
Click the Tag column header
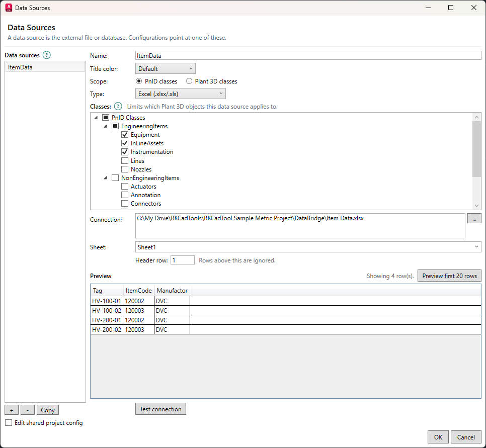coord(107,290)
